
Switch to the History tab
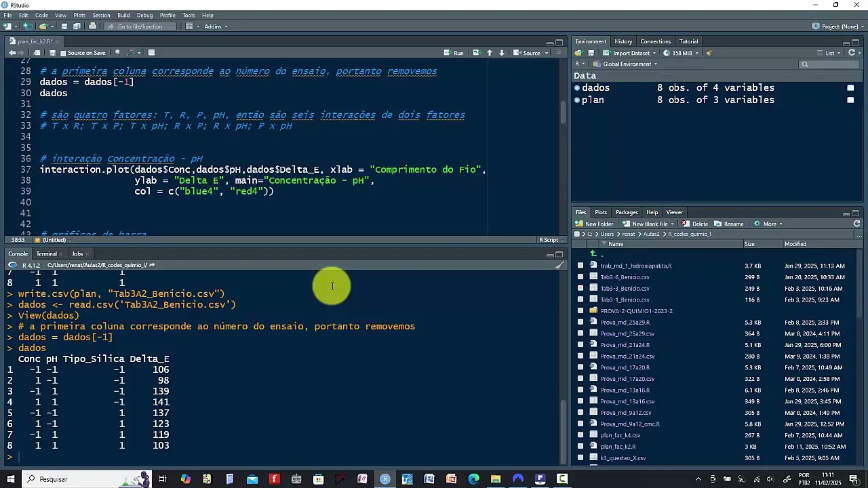tap(623, 41)
